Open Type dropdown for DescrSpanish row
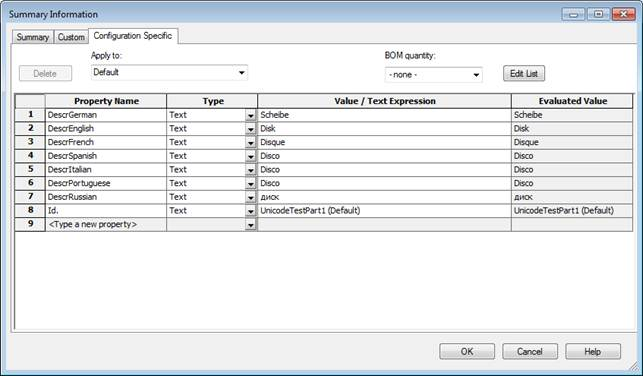Screen dimensions: 643x376 [251, 157]
